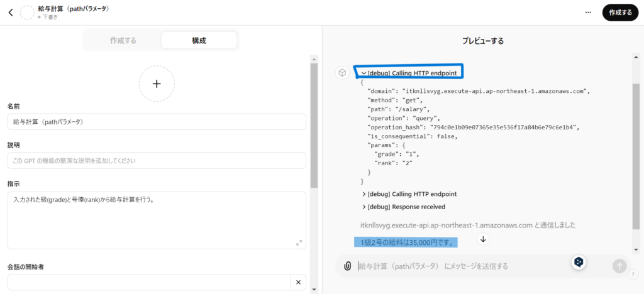Click the scroll-to-bottom arrow in preview
Viewport: 644px width, 294px height.
click(x=483, y=239)
